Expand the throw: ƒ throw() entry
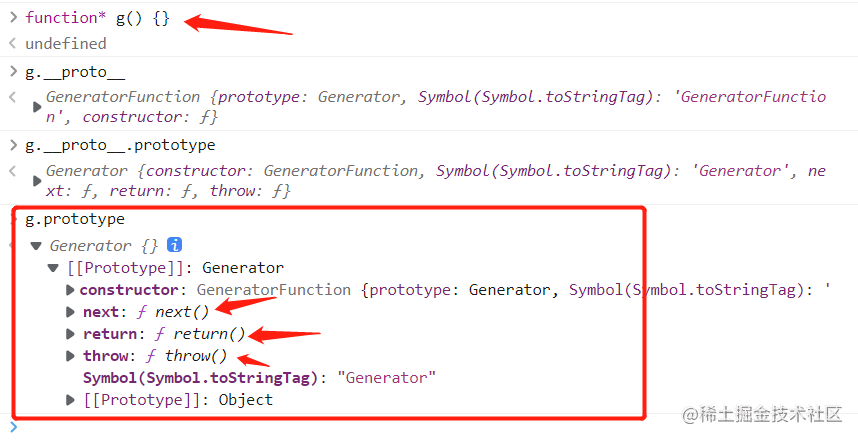This screenshot has width=858, height=440. click(x=69, y=356)
